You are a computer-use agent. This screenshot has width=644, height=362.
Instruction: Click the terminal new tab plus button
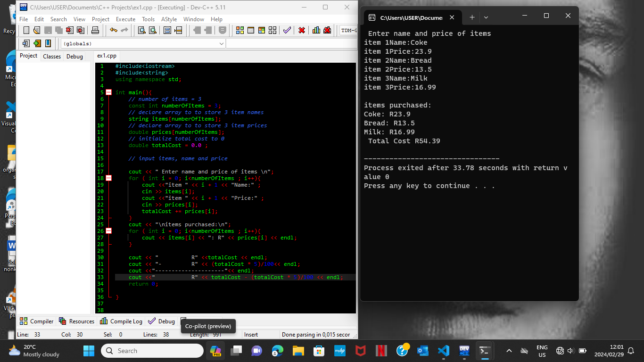(x=472, y=17)
